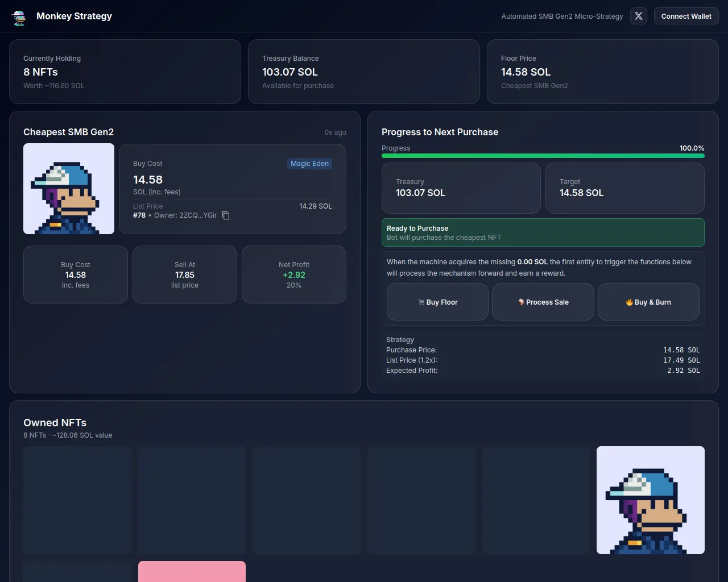
Task: Click the Connect Wallet button
Action: coord(686,16)
